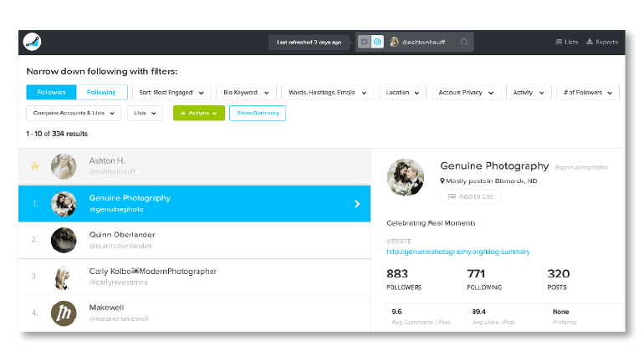Click the @ashtonhauff account search field
Screen dimensions: 644x361
click(427, 42)
